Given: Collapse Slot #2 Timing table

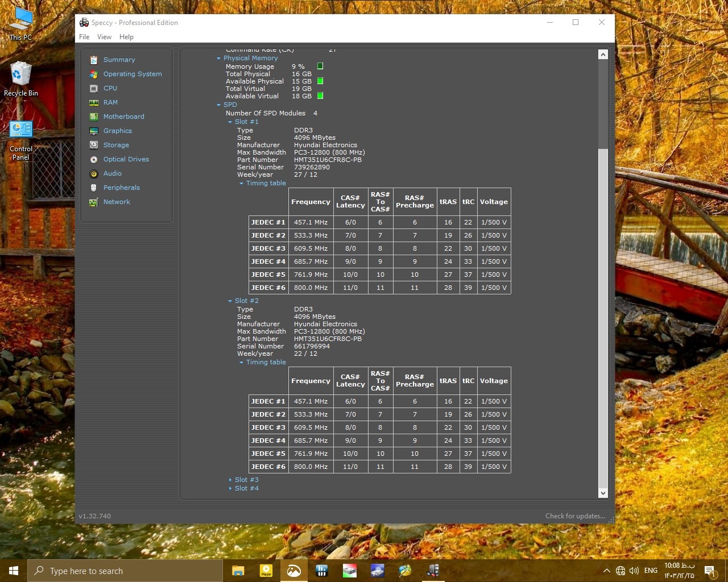Looking at the screenshot, I should [x=241, y=363].
